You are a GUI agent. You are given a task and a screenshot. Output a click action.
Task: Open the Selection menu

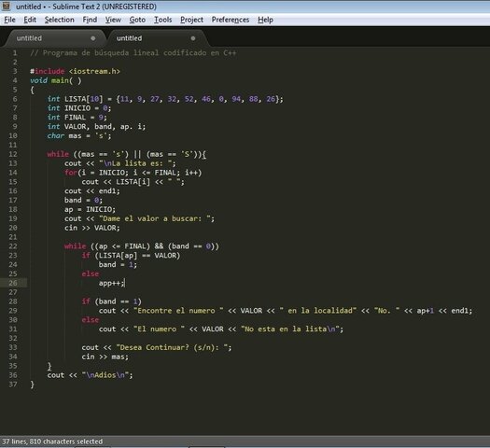(x=59, y=20)
